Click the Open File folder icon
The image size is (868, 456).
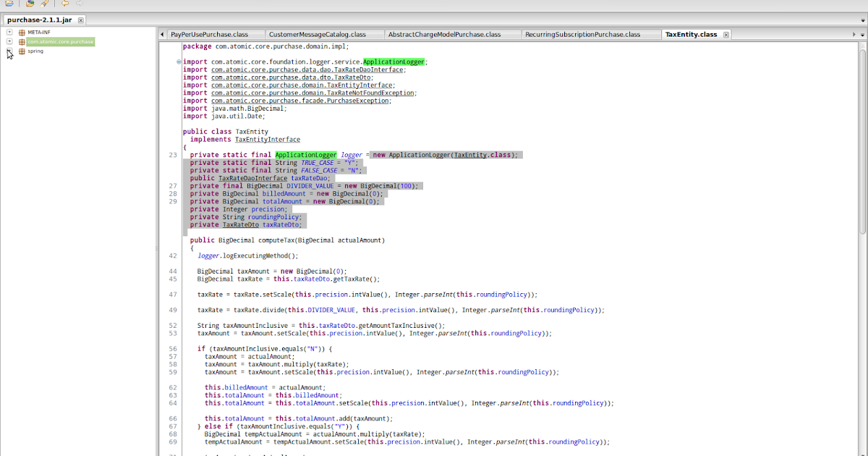coord(9,4)
